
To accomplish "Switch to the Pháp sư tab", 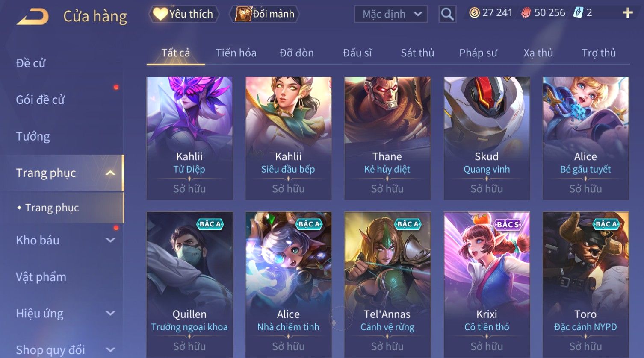I will (x=478, y=53).
